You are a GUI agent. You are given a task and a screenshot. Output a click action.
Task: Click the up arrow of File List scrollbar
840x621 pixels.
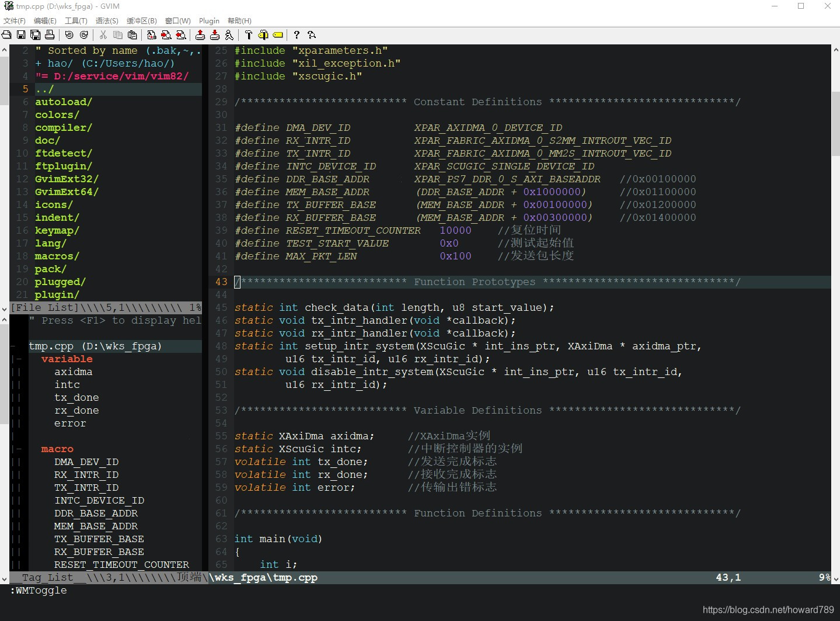[x=5, y=49]
